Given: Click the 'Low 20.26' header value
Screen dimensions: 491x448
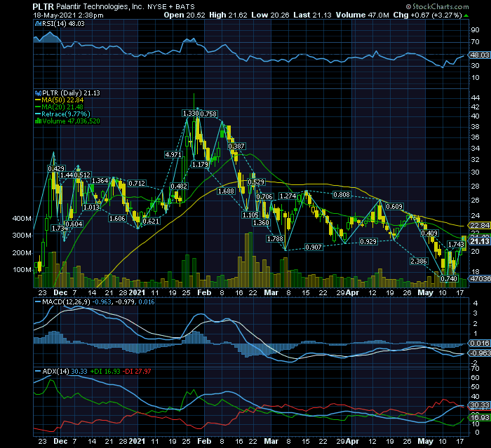Looking at the screenshot, I should point(270,15).
